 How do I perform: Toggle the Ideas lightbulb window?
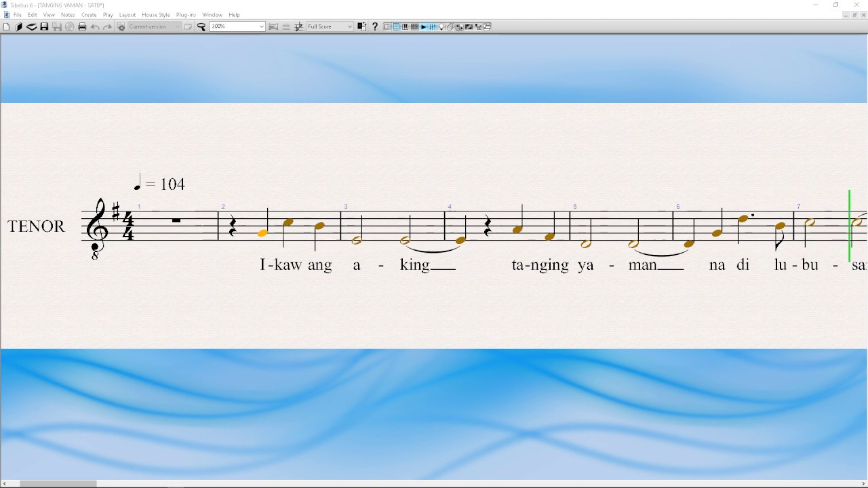[x=441, y=26]
